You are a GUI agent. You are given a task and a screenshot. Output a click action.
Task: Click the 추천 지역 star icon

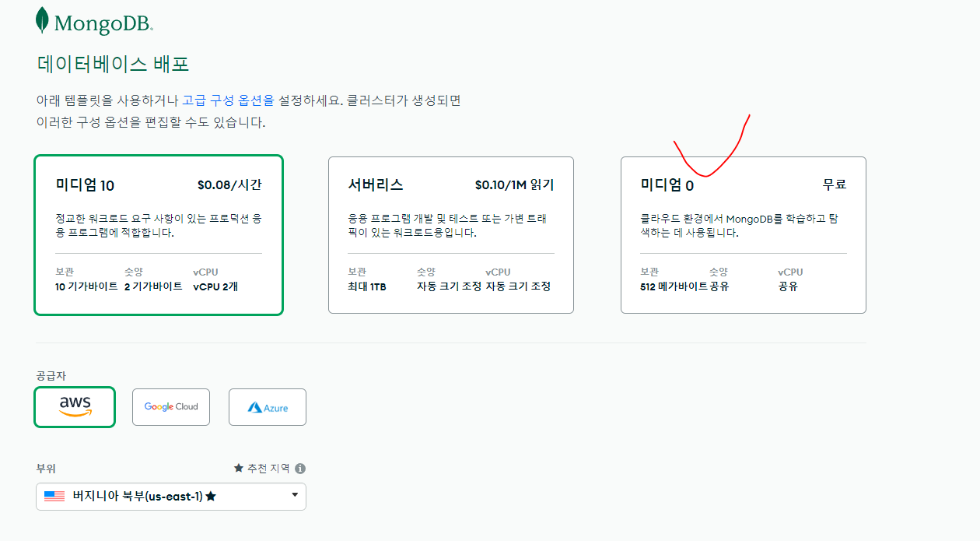(239, 469)
